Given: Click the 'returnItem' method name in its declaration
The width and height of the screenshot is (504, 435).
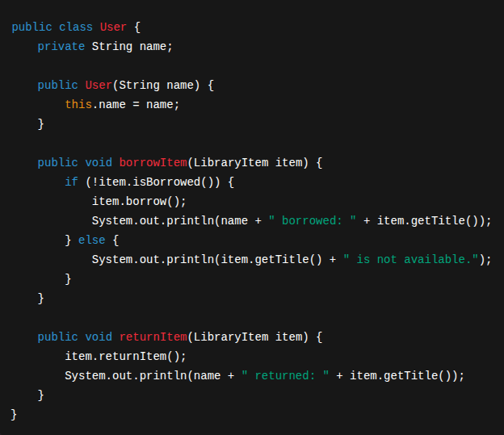Looking at the screenshot, I should pyautogui.click(x=153, y=337).
